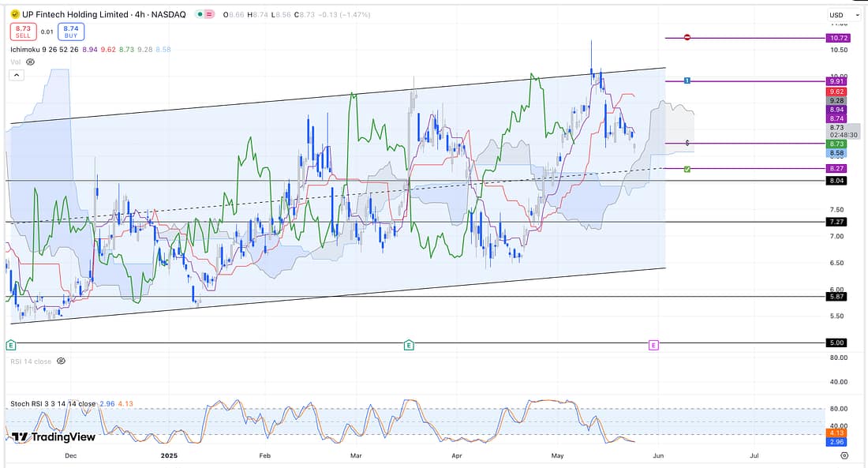868x468 pixels.
Task: Click the red stop icon on 10.72 line
Action: 687,38
